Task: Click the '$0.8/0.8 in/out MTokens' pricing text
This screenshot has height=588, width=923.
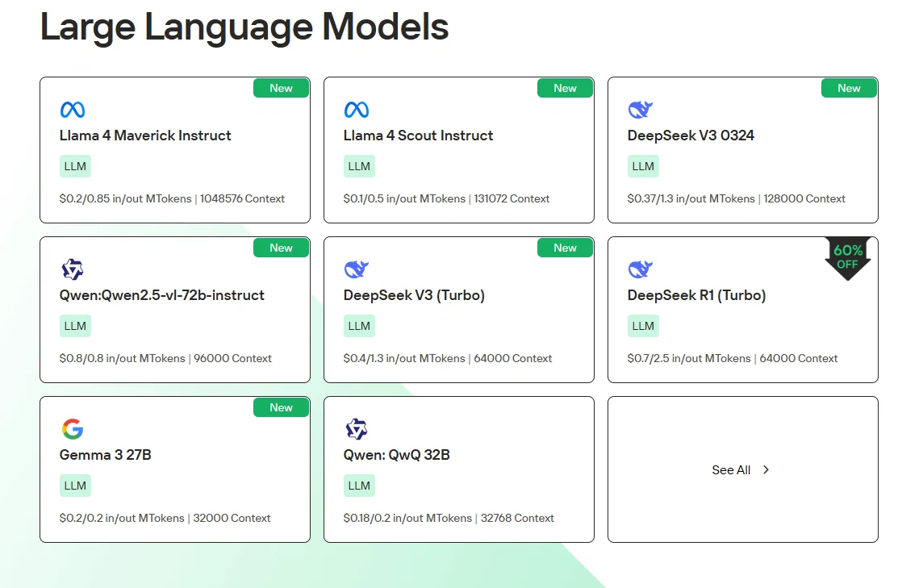Action: [x=123, y=358]
